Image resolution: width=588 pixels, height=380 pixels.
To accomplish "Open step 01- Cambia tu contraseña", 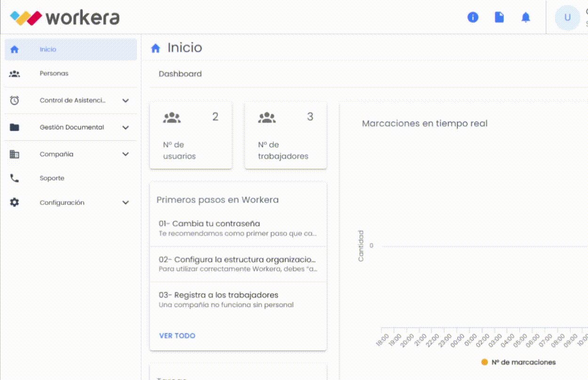I will point(238,228).
